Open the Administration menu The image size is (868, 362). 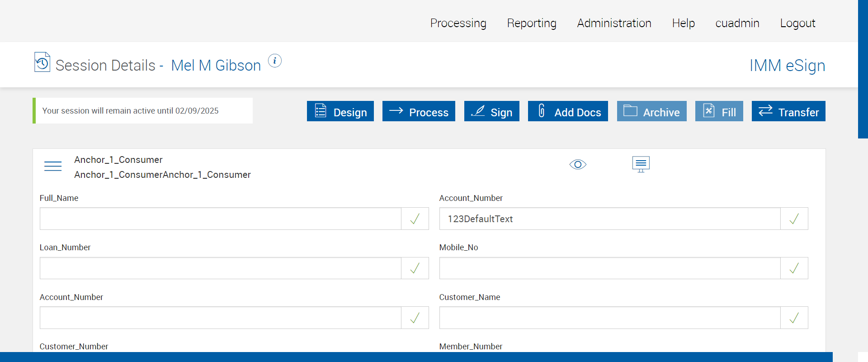[614, 23]
